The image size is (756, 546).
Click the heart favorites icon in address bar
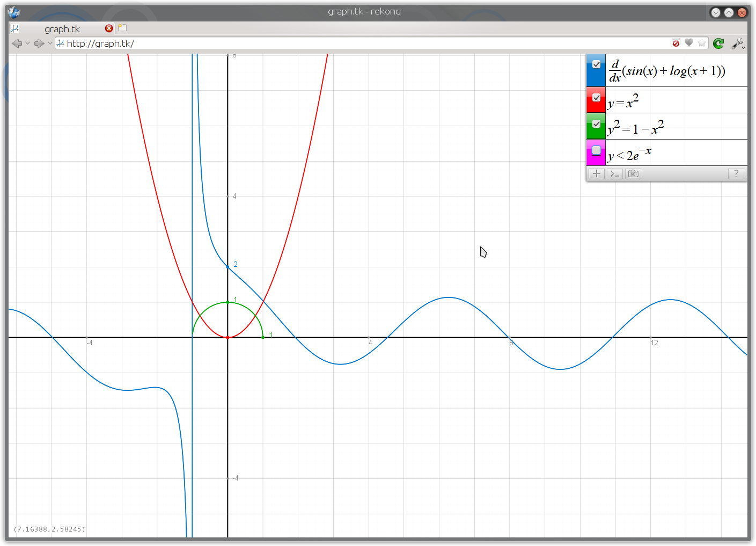click(x=689, y=43)
